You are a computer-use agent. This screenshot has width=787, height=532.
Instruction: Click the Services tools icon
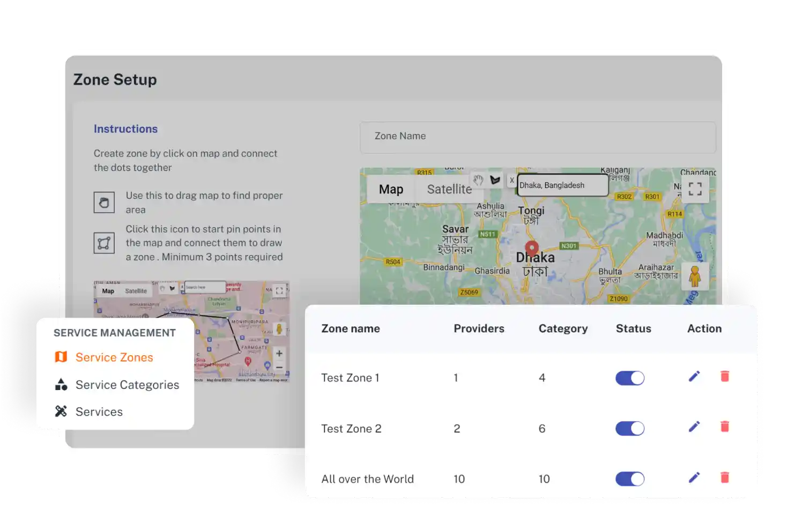[61, 411]
